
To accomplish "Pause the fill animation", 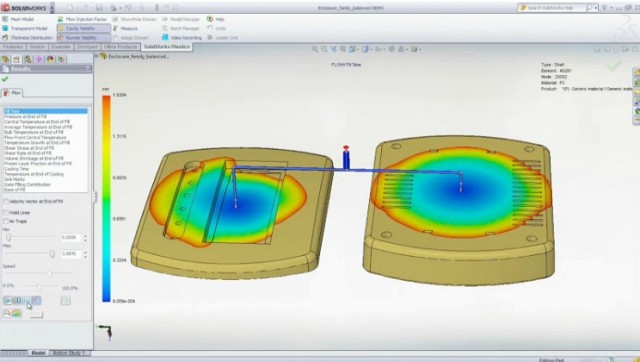I will (17, 301).
